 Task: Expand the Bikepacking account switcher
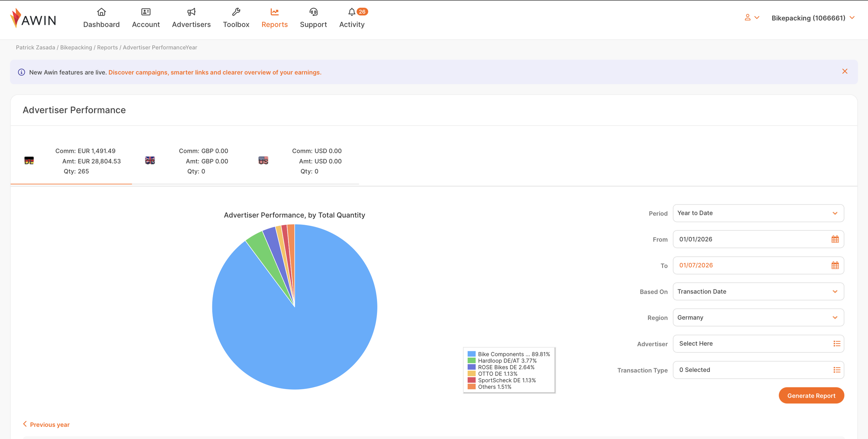coord(852,18)
